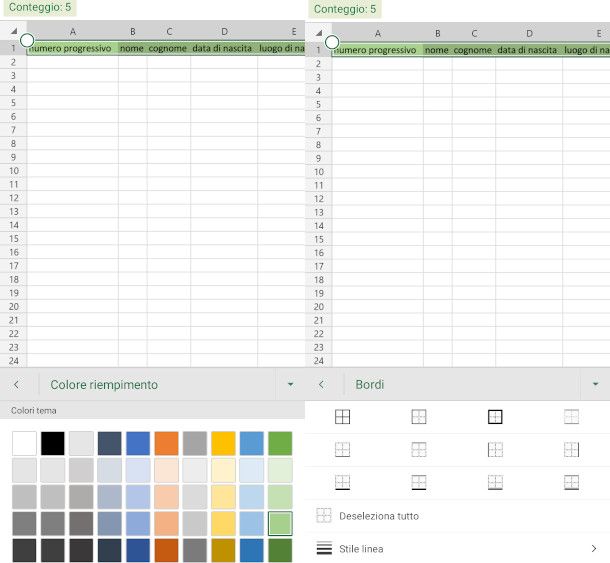
Task: Grab selection handle in Bordi sheet
Action: pos(332,42)
